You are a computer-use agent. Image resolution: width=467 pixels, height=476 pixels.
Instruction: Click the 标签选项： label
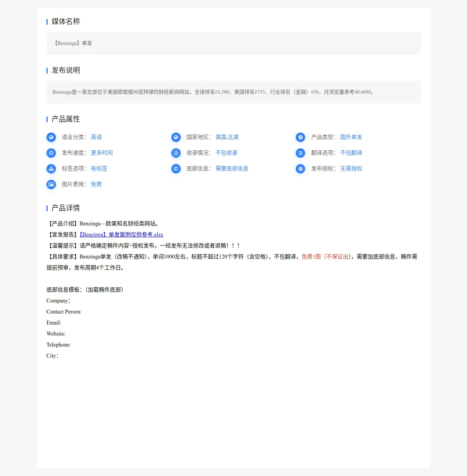click(74, 168)
